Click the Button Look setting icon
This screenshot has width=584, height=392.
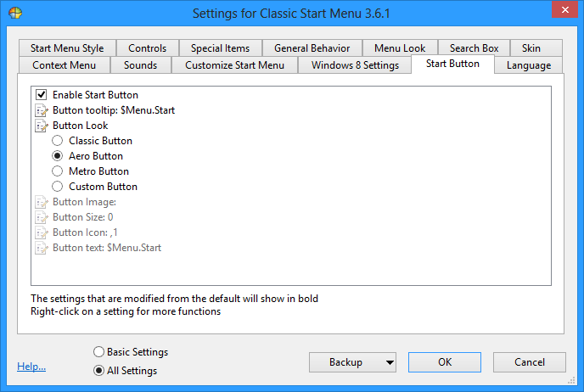42,126
